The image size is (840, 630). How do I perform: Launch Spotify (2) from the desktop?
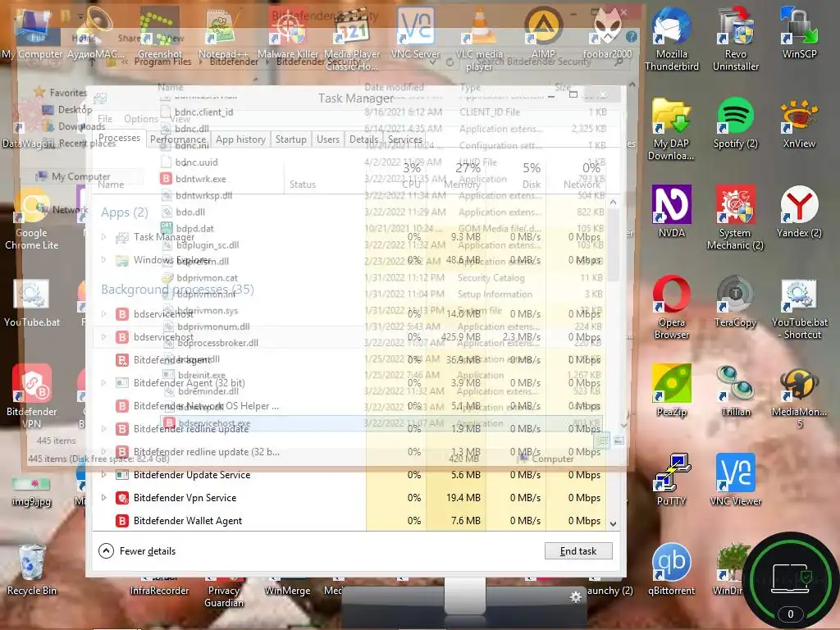tap(736, 123)
